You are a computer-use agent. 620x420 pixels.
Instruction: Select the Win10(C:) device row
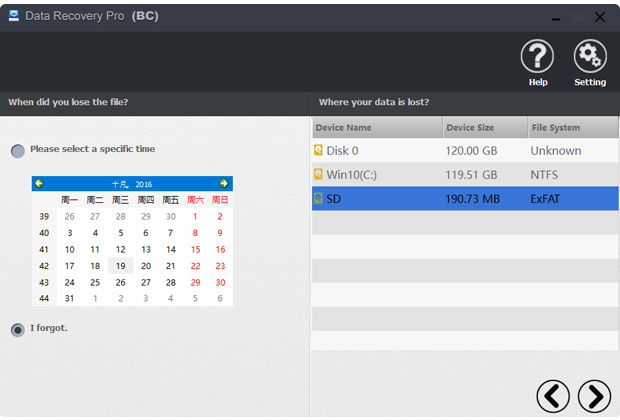tap(465, 174)
